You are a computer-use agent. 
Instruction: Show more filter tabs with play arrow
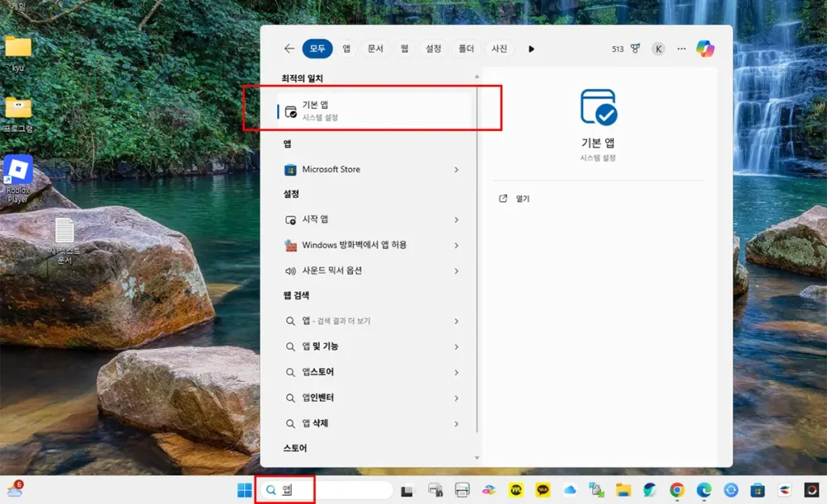click(x=531, y=48)
